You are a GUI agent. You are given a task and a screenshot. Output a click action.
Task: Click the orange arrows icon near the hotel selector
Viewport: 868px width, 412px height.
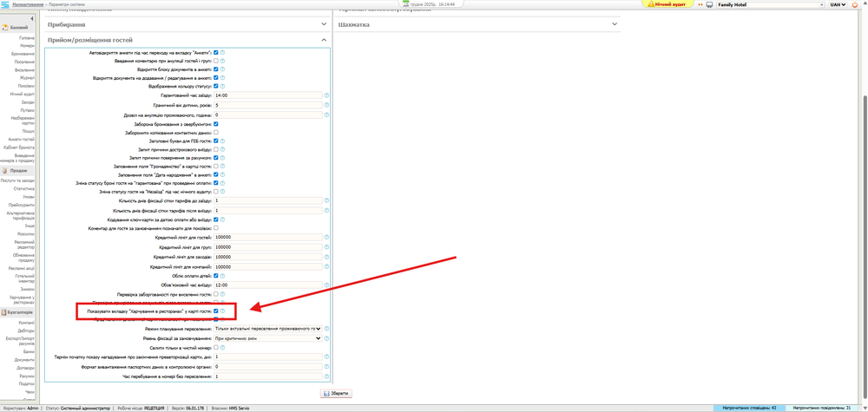point(700,4)
